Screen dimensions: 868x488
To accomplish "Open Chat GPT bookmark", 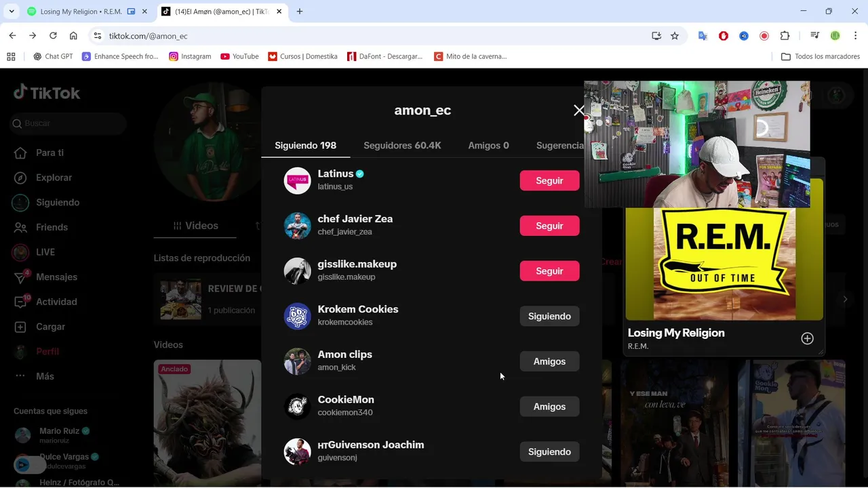I will (x=53, y=56).
